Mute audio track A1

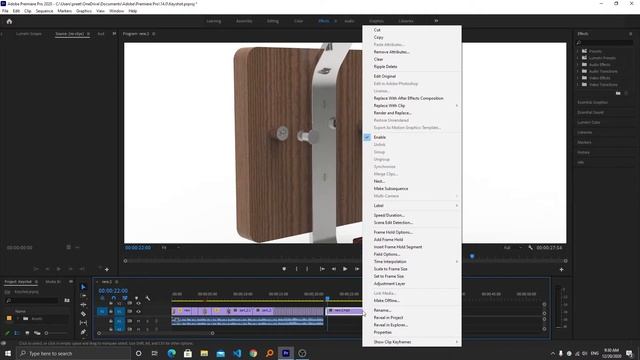(x=138, y=321)
